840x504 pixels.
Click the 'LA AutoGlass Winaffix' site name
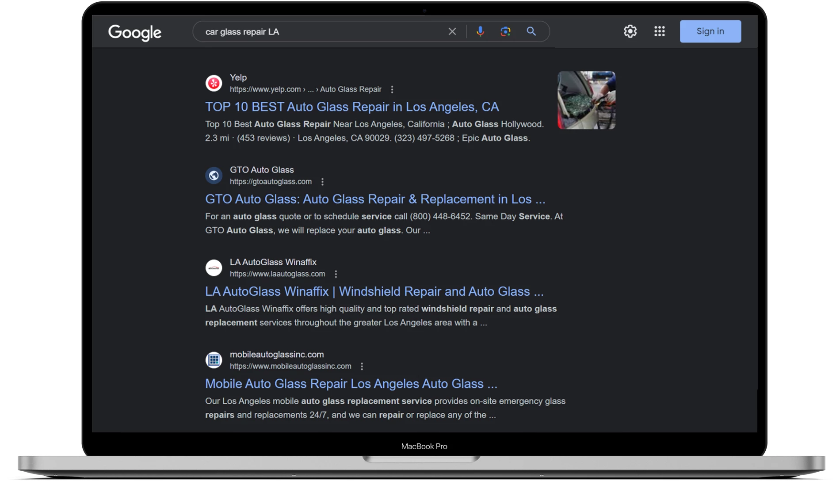click(x=273, y=262)
